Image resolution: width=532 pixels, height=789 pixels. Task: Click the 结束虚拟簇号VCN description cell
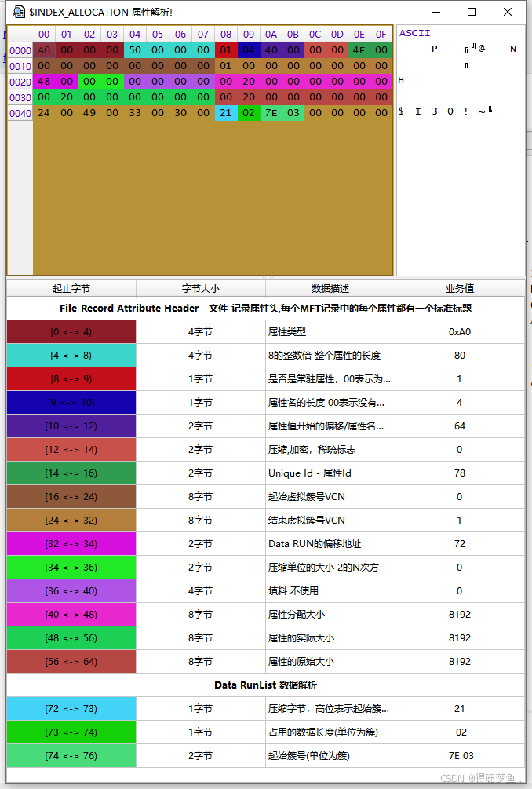pyautogui.click(x=330, y=521)
